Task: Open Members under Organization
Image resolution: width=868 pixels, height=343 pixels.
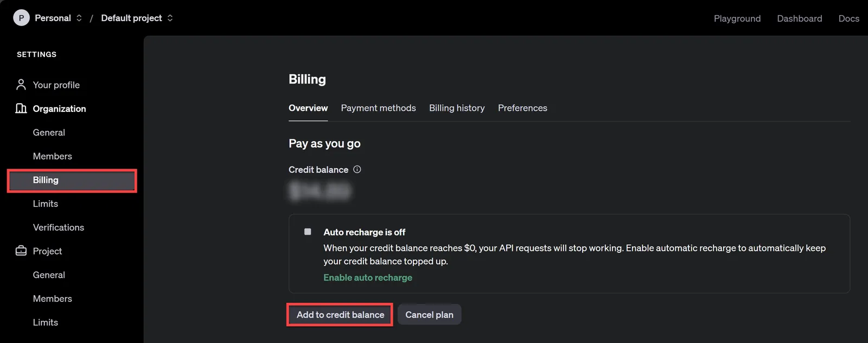Action: pyautogui.click(x=52, y=156)
